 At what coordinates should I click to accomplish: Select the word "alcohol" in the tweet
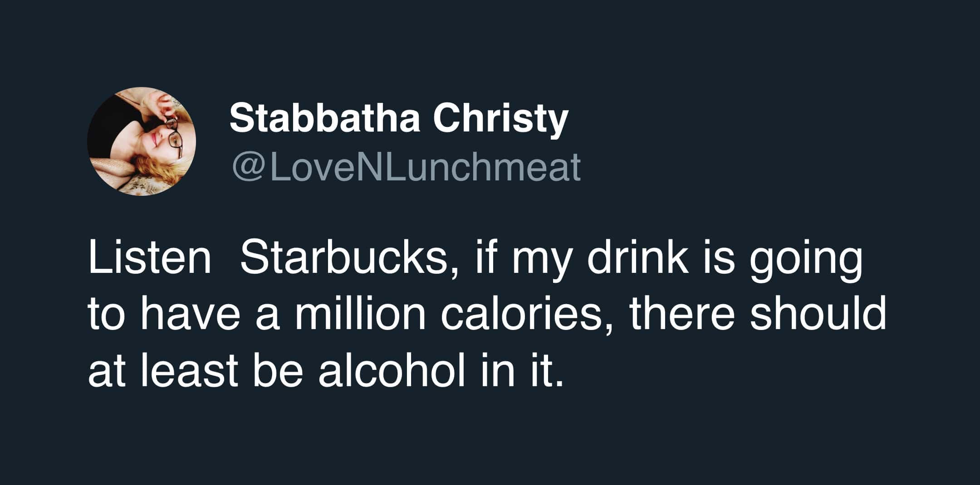(x=392, y=370)
